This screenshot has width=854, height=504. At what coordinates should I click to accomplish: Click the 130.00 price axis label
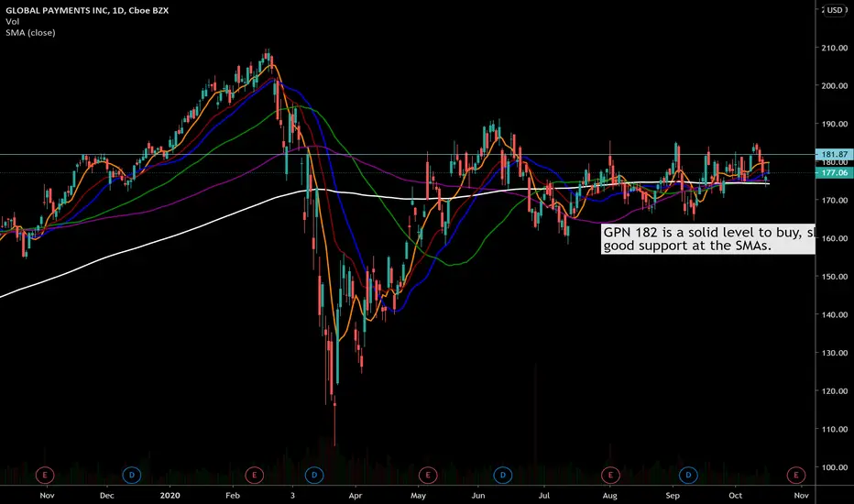(835, 353)
